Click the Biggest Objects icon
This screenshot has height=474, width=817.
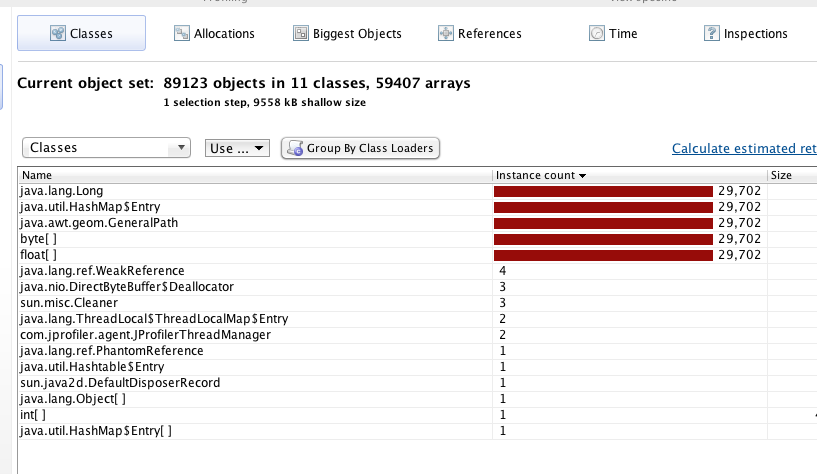[301, 34]
